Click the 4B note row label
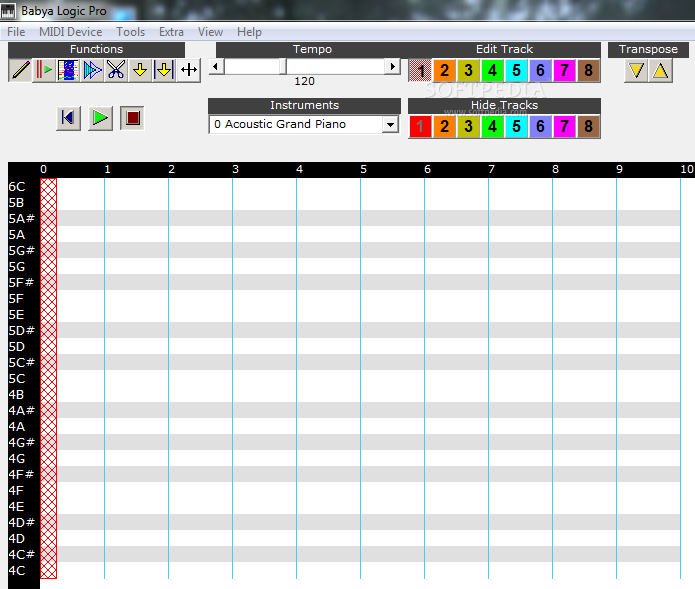 pos(16,395)
